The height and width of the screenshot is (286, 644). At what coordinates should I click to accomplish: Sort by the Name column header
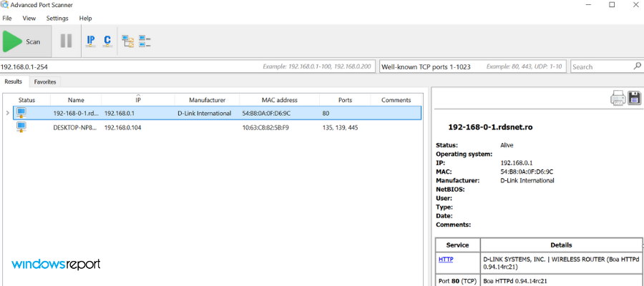pos(76,100)
